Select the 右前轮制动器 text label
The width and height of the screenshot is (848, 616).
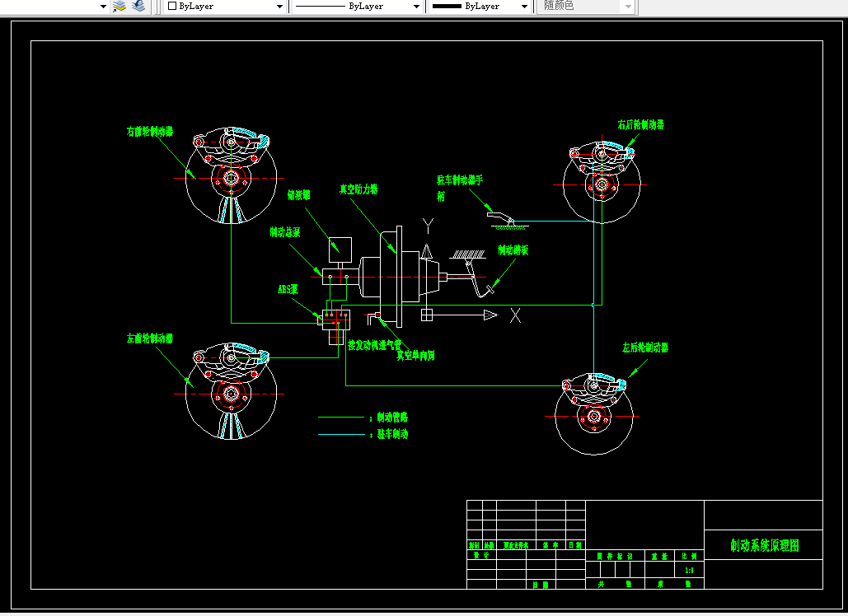[x=150, y=131]
